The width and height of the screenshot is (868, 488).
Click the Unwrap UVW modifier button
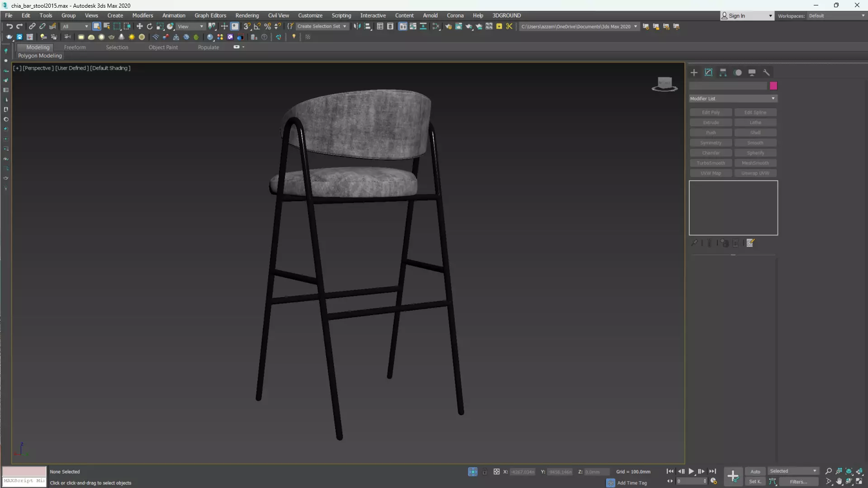755,173
